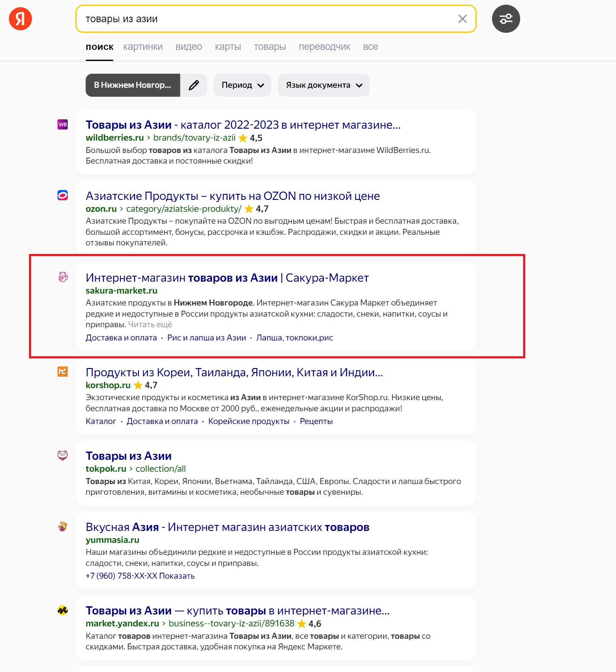Open the Сакура-Маркет result title
The image size is (616, 672).
click(x=227, y=278)
